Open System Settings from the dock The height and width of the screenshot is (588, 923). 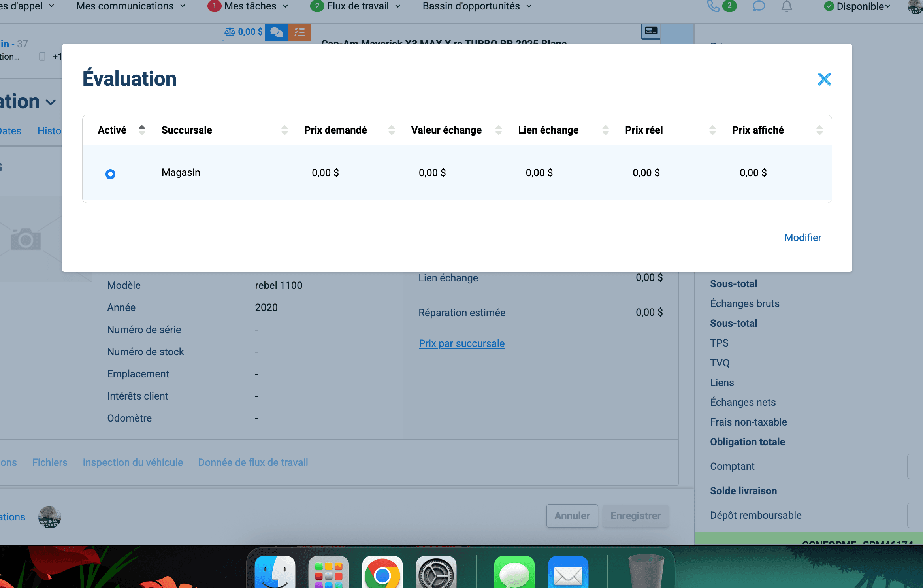point(436,572)
